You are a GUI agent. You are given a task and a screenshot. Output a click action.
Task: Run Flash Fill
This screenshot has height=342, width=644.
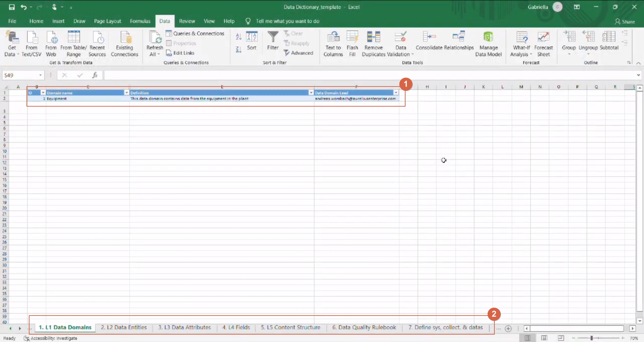click(352, 44)
